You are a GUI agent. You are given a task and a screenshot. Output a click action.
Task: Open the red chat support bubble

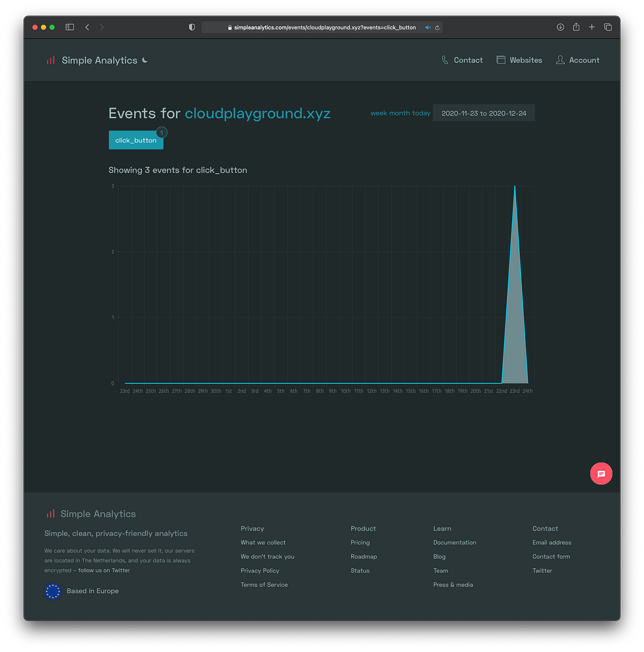point(601,474)
